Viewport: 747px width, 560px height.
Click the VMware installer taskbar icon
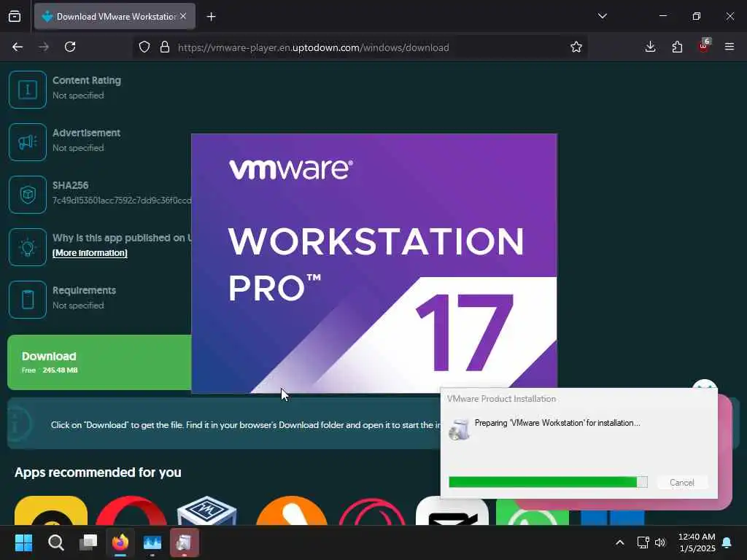(185, 542)
